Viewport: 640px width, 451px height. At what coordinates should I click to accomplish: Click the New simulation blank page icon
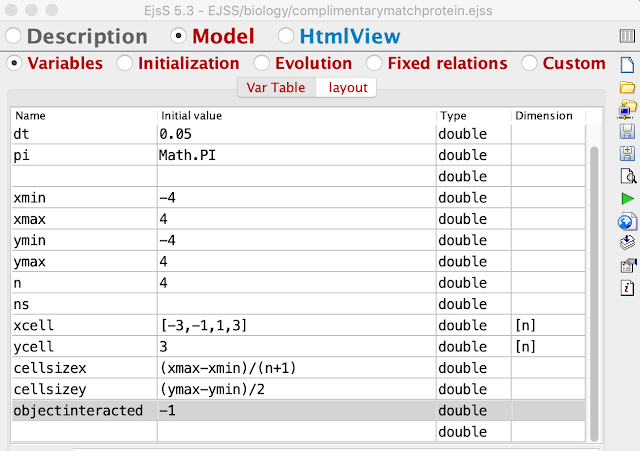click(x=627, y=65)
